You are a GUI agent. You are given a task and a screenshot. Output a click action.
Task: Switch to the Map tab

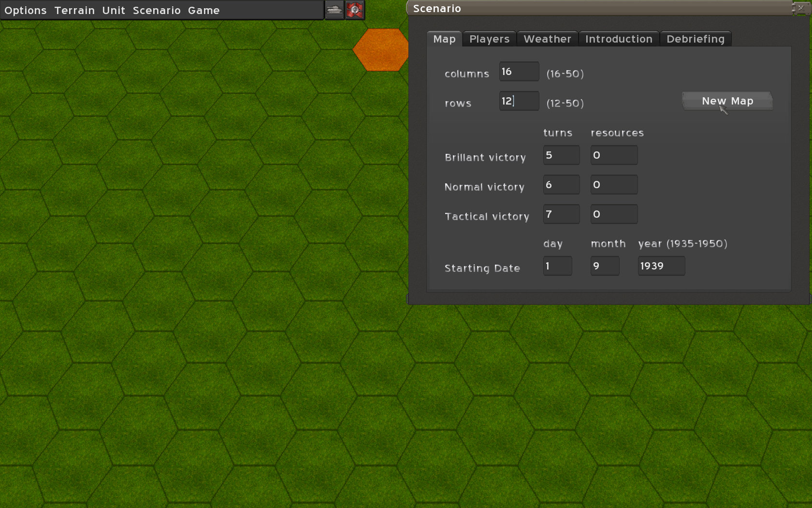pyautogui.click(x=444, y=39)
